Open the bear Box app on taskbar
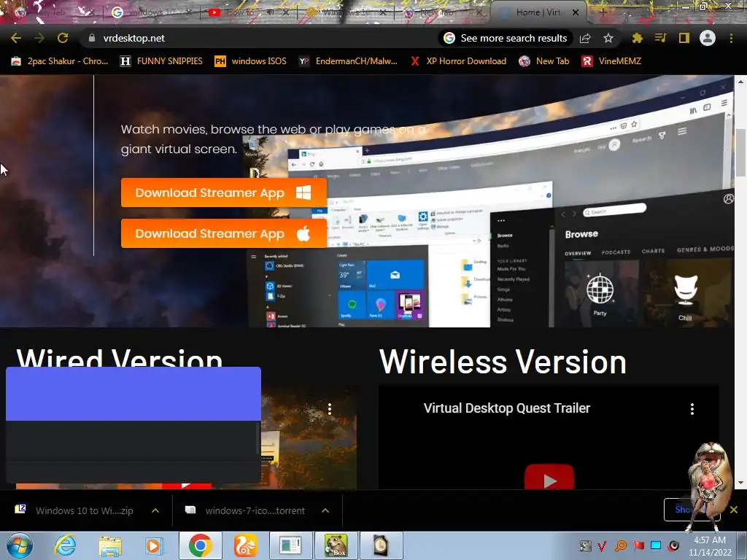747x560 pixels. [x=336, y=545]
